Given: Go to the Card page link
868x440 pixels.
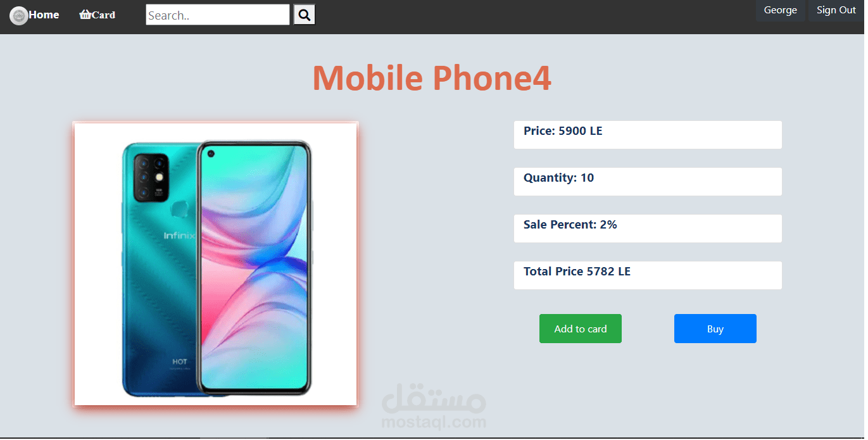Looking at the screenshot, I should click(x=103, y=15).
